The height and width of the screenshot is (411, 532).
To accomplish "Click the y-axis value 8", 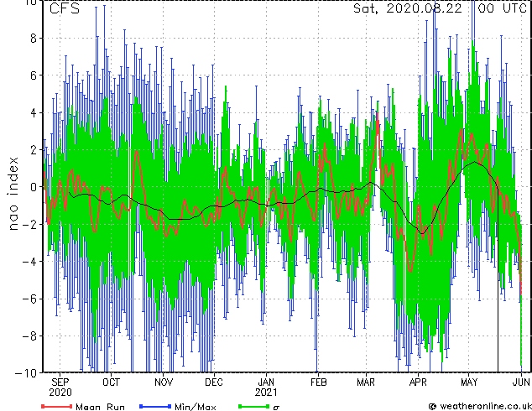I will 34,38.
